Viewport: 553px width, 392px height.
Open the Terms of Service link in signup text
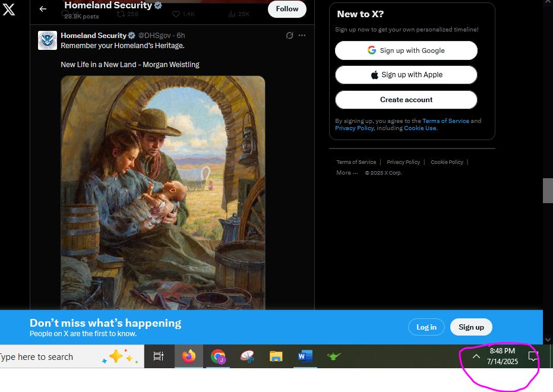pyautogui.click(x=445, y=121)
